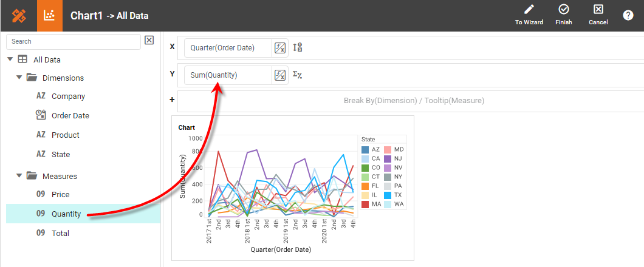Switch to Wizard mode
Screen dimensions: 644x267
[x=529, y=15]
